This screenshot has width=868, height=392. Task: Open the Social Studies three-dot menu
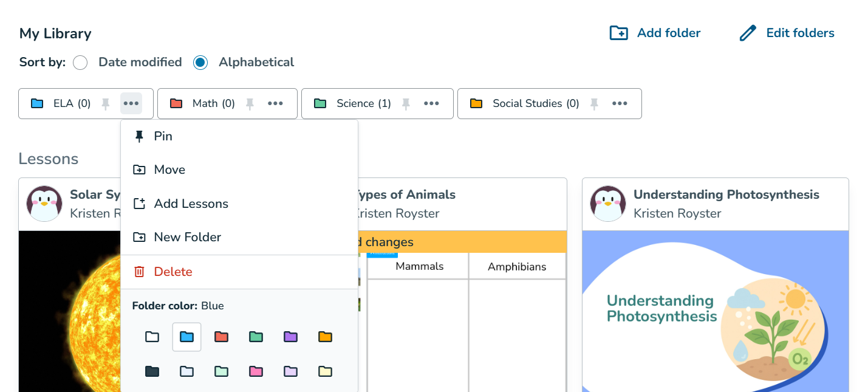click(620, 103)
